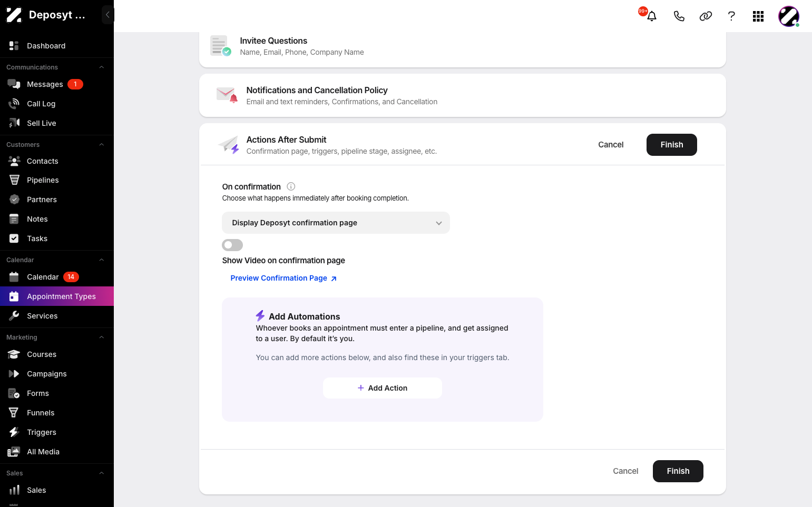Open the notifications bell
This screenshot has height=507, width=812.
[x=652, y=16]
